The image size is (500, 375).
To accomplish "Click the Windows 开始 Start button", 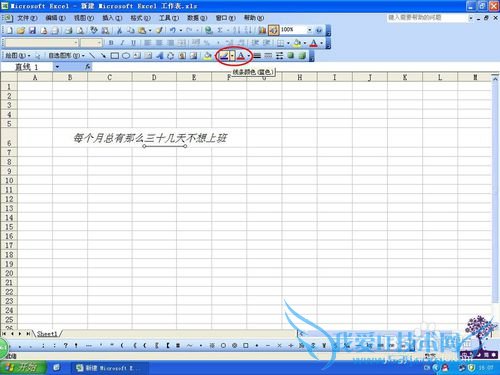I will [23, 368].
